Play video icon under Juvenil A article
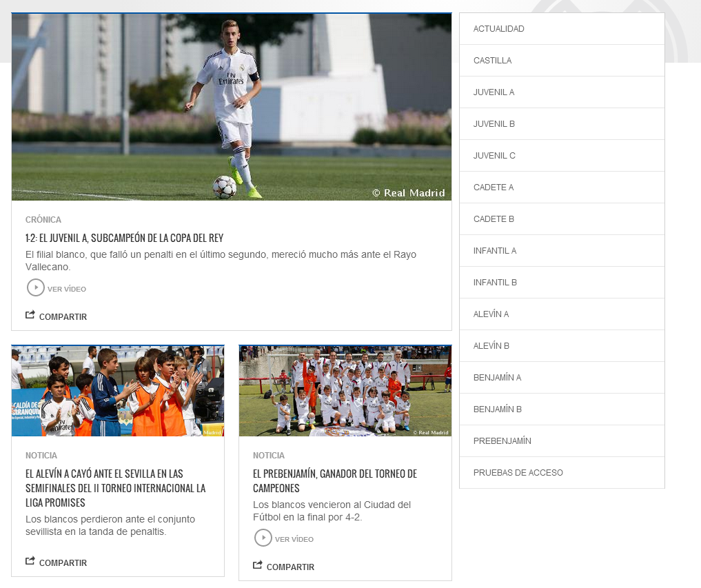 coord(36,287)
